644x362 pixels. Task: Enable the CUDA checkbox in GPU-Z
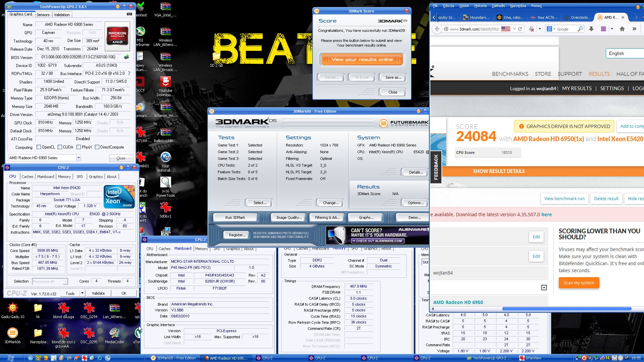60,147
